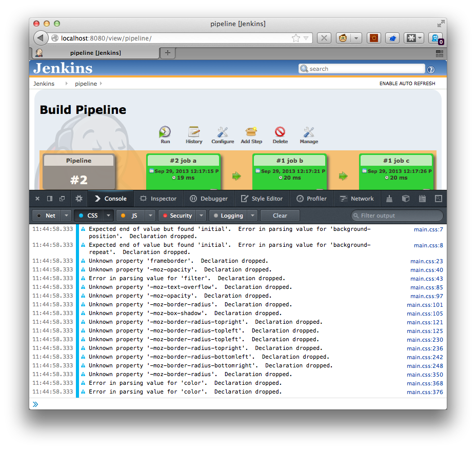The width and height of the screenshot is (476, 450).
Task: Open a new browser tab with plus button
Action: click(168, 53)
